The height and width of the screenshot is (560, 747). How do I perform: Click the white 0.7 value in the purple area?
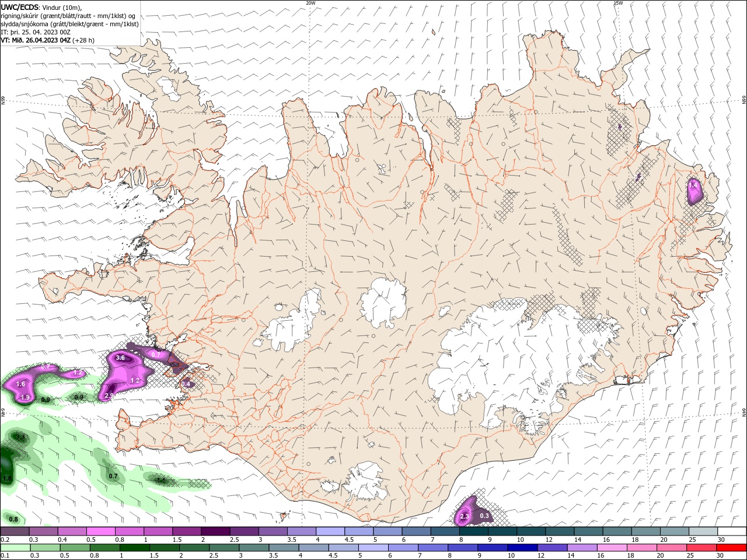[156, 355]
